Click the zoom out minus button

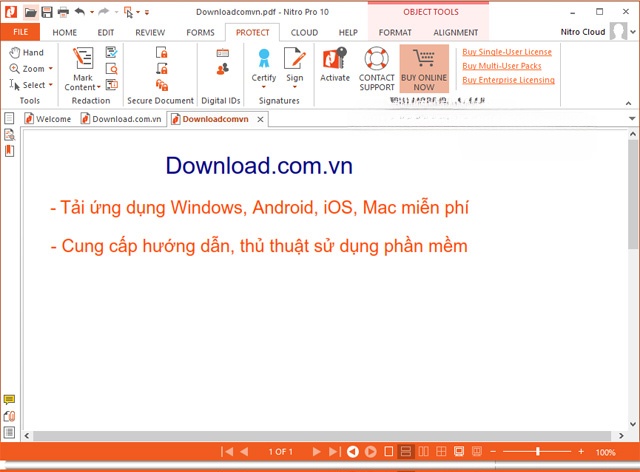click(493, 452)
